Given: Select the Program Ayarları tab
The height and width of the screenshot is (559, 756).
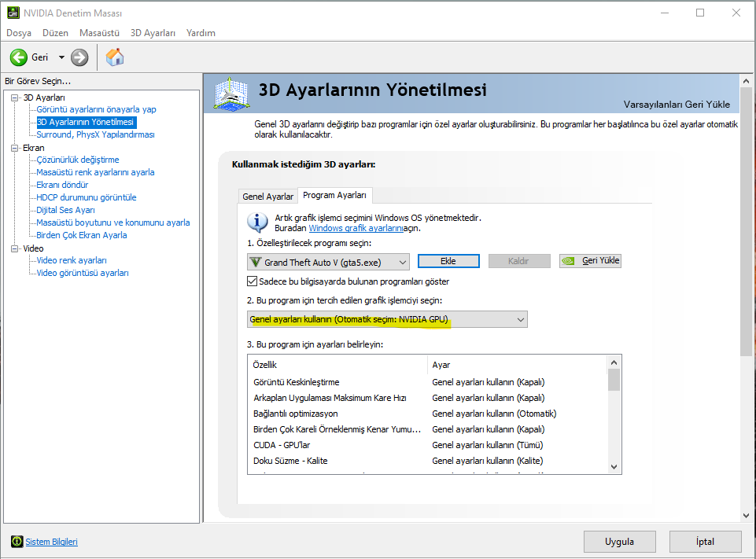Looking at the screenshot, I should (334, 195).
